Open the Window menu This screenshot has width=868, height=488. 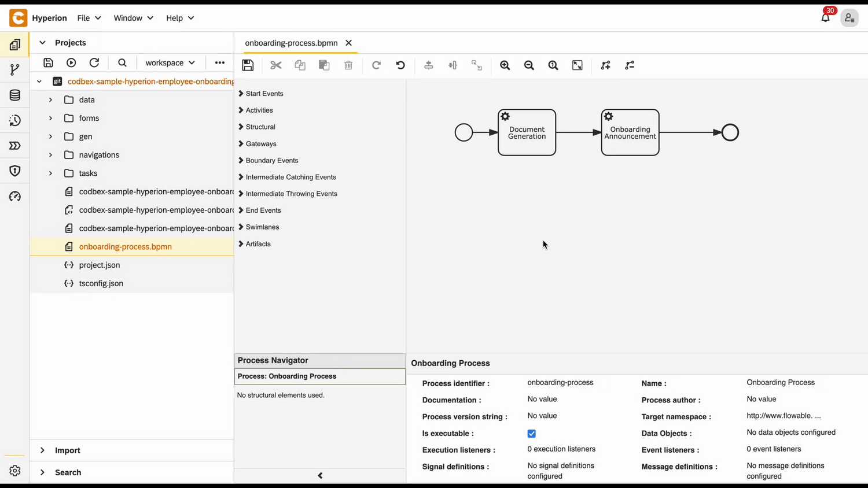pos(134,18)
